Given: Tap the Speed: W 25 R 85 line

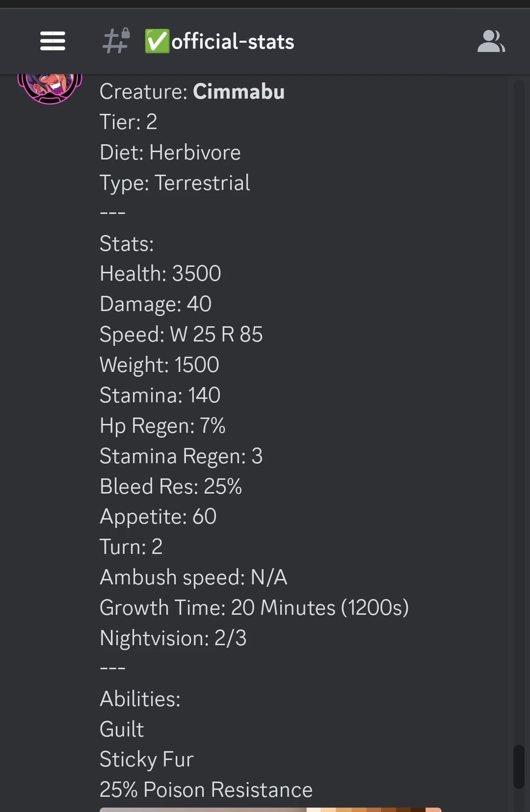Looking at the screenshot, I should click(181, 334).
